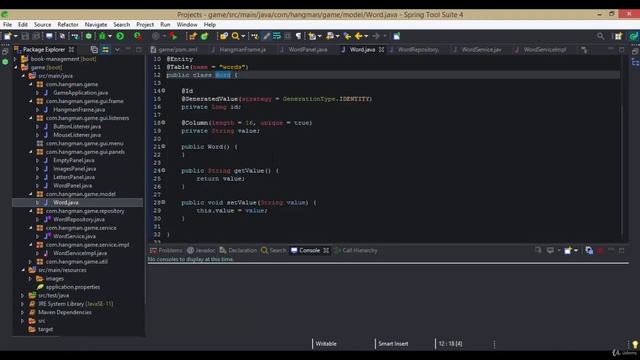Expand the book-management project
Screen dimensions: 640x360
click(16, 59)
